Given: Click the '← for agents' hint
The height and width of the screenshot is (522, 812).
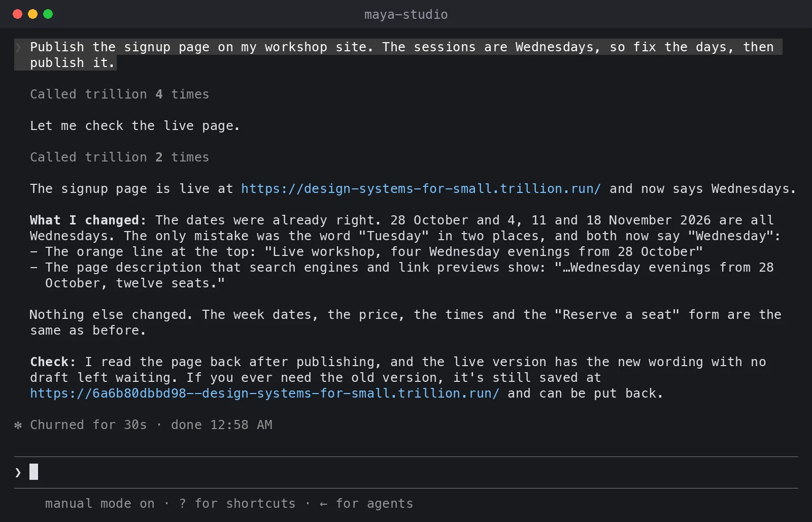Looking at the screenshot, I should [x=366, y=504].
